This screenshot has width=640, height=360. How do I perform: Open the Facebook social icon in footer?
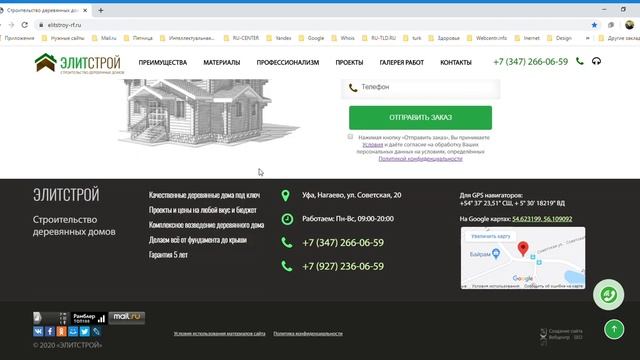[x=50, y=331]
